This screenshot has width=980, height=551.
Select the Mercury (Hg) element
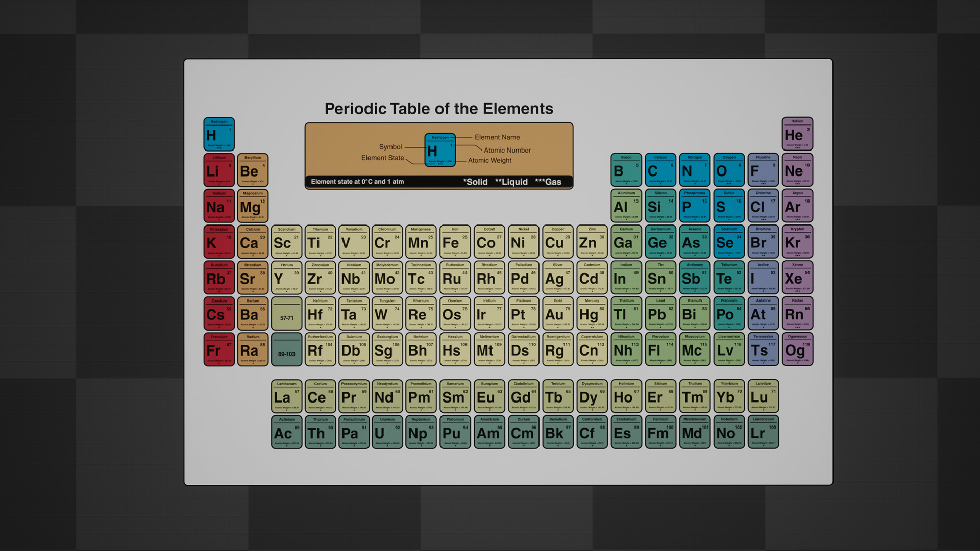[592, 313]
